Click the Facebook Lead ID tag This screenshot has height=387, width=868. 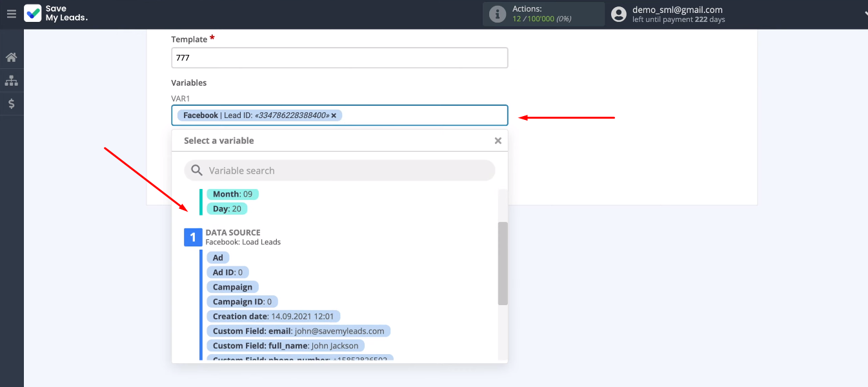[259, 115]
